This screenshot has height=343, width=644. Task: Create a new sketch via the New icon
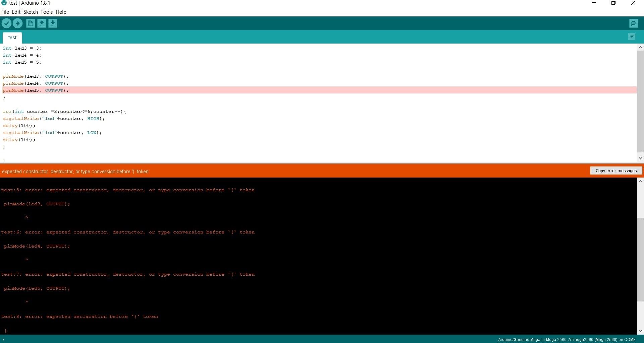pyautogui.click(x=30, y=23)
